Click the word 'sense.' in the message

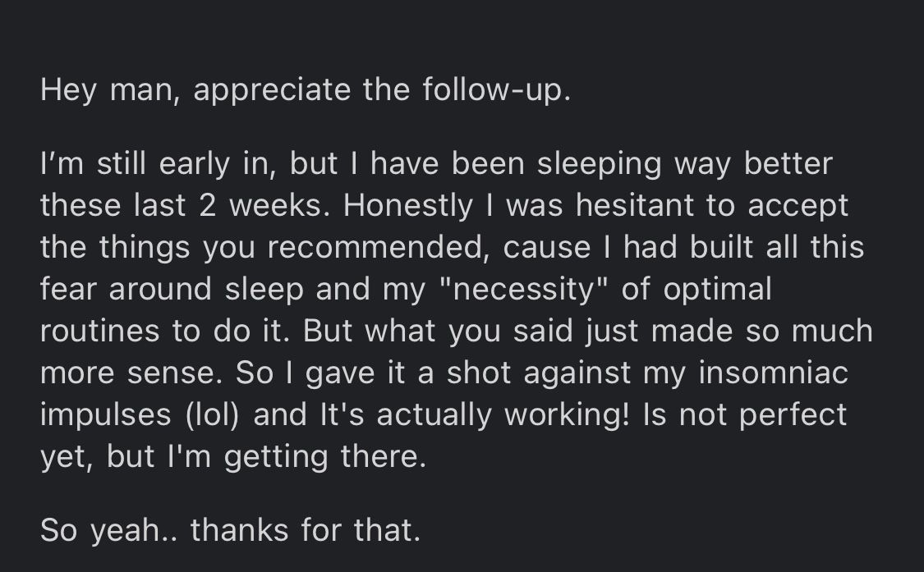[x=175, y=373]
